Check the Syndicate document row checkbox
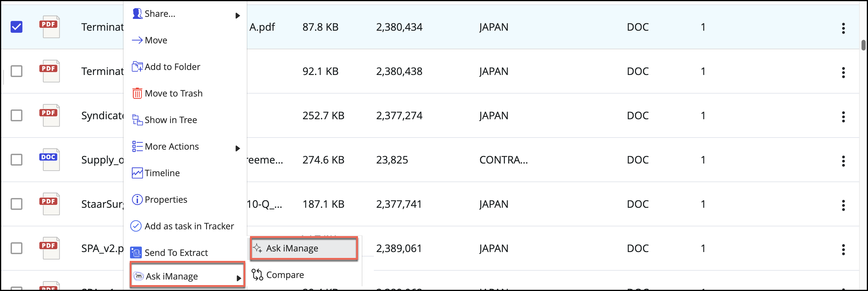Screen dimensions: 868x291 17,115
